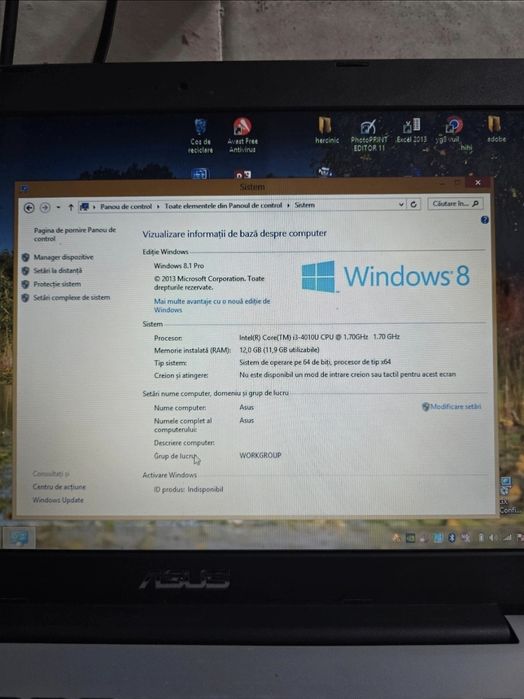The width and height of the screenshot is (524, 699).
Task: Expand chevron after Toate elementele breadcrumb
Action: tap(288, 206)
